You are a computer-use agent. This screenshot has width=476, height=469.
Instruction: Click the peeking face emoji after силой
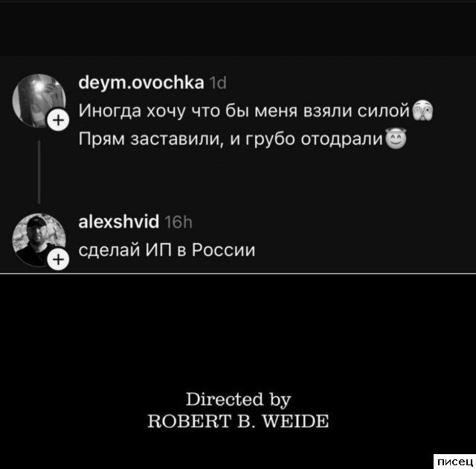422,110
